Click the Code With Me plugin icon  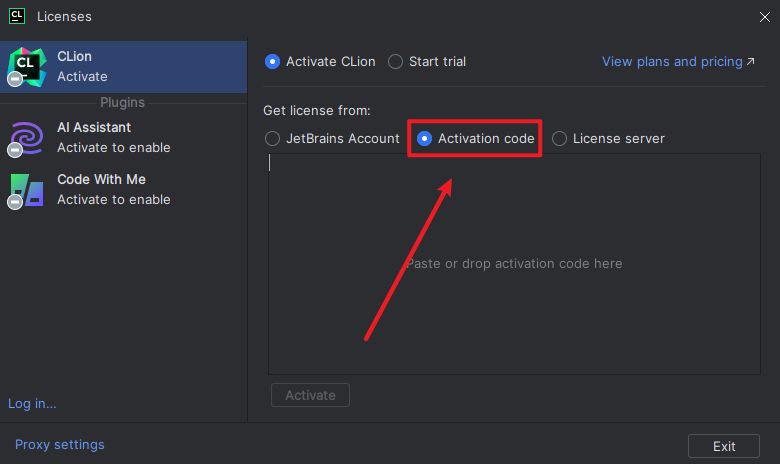click(x=27, y=190)
